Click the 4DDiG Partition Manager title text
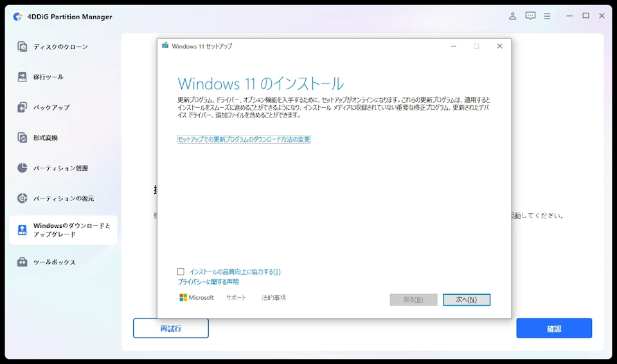This screenshot has height=364, width=617. 69,17
